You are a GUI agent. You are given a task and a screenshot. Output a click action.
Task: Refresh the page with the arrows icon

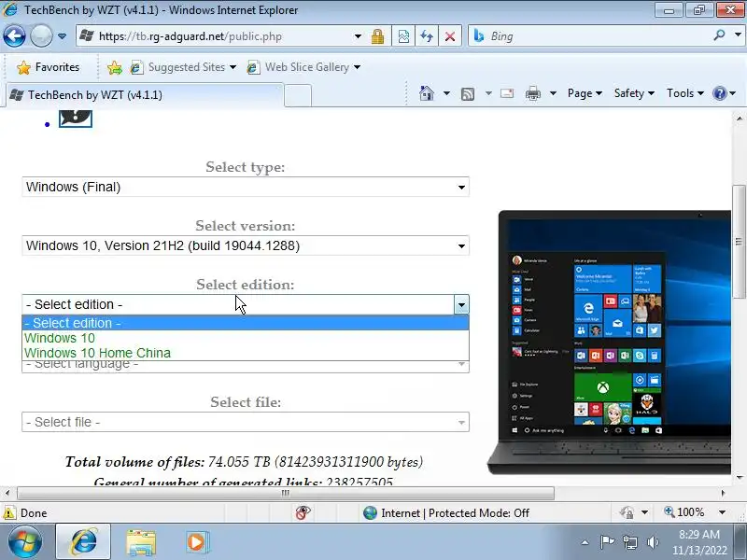pos(427,36)
